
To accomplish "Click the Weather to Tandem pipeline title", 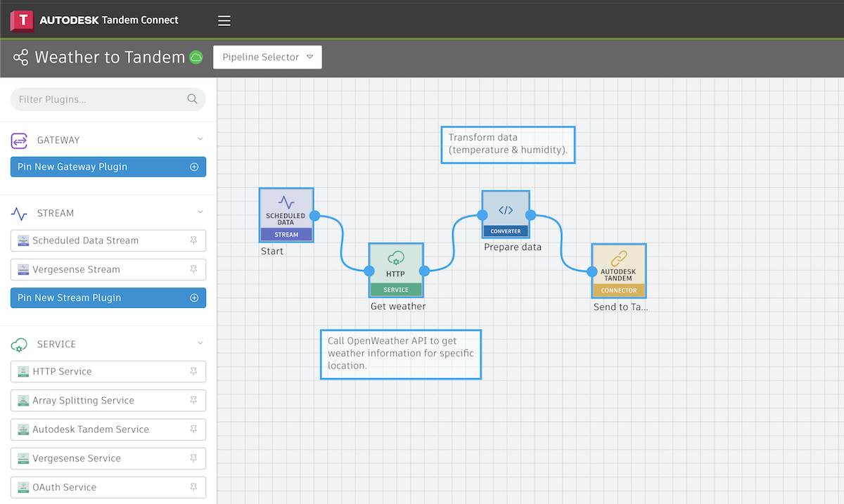I will [x=110, y=58].
